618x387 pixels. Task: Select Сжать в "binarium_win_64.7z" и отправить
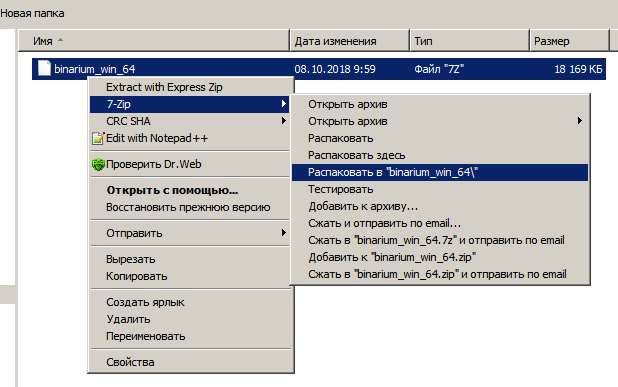pos(440,240)
